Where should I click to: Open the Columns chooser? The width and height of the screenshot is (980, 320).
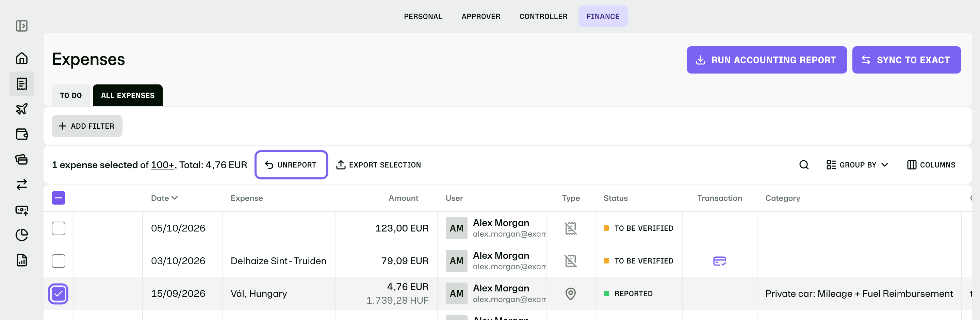[x=931, y=165]
